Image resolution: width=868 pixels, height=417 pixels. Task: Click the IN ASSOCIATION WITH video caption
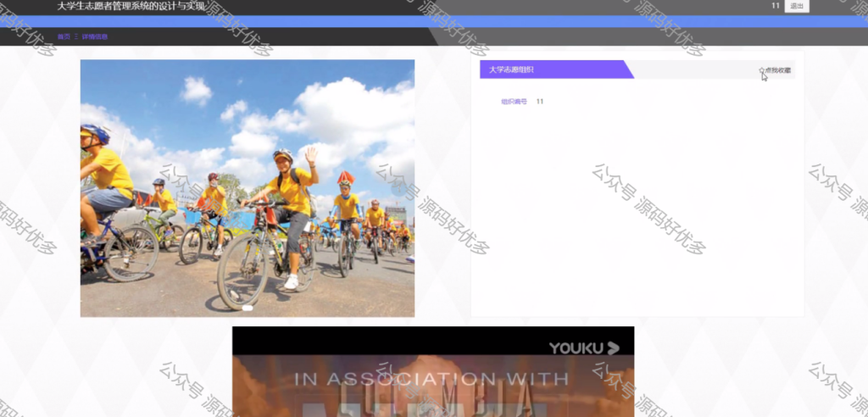pos(431,380)
